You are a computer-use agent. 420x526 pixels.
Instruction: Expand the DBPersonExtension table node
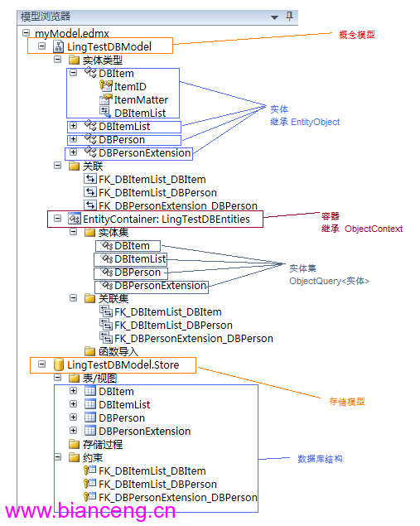tap(73, 431)
